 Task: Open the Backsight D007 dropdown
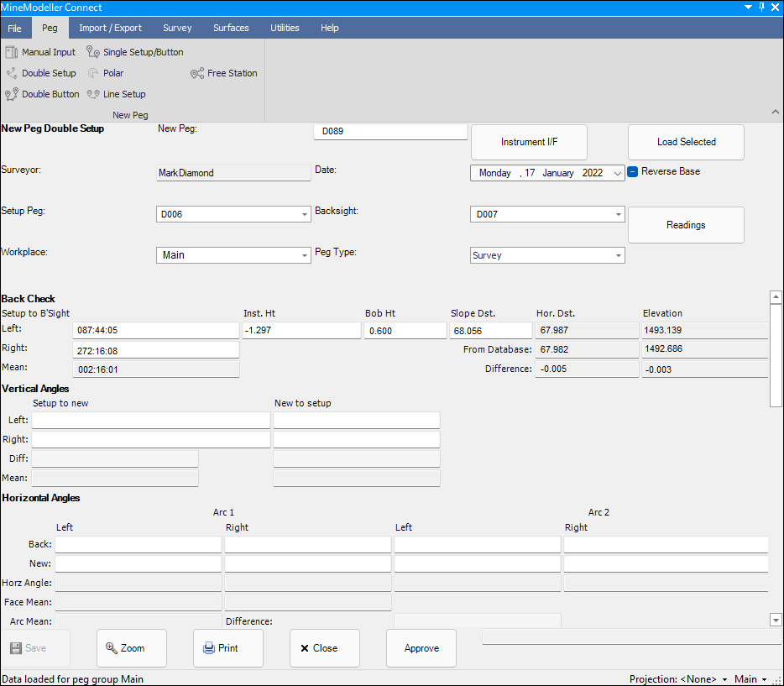tap(618, 215)
